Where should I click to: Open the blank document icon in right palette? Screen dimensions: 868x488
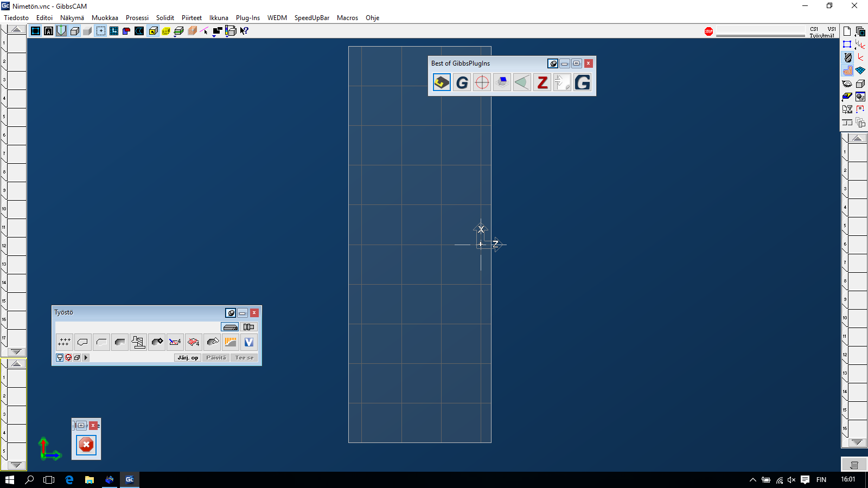847,31
